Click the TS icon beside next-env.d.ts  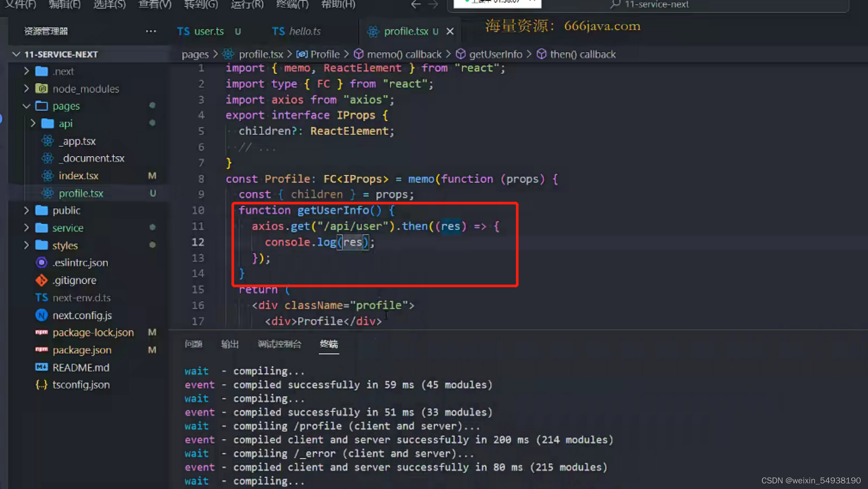point(42,298)
